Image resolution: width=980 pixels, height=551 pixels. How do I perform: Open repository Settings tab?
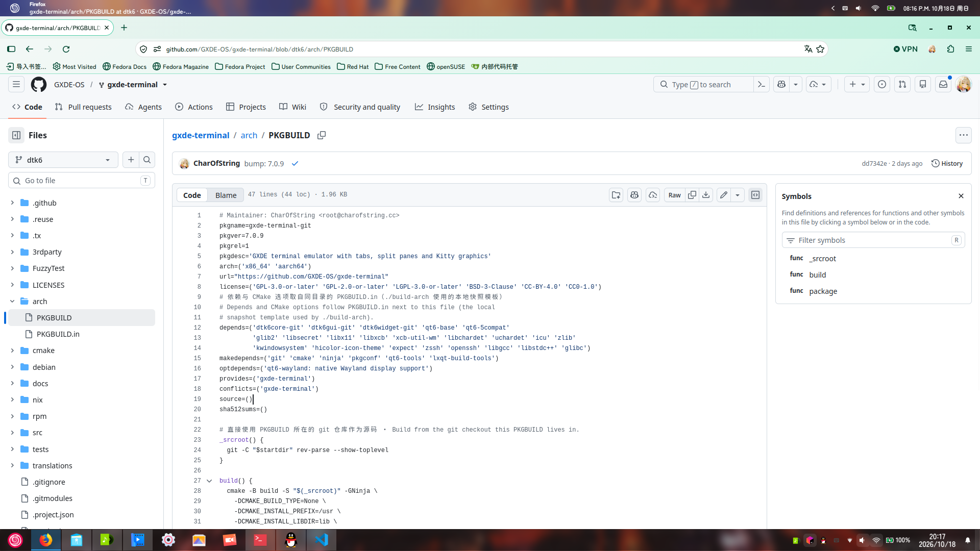(x=488, y=107)
